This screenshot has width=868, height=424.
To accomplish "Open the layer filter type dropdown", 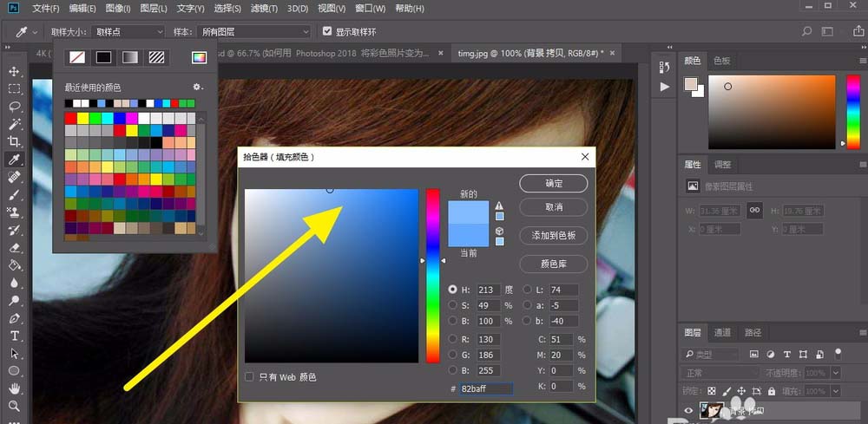I will [712, 355].
